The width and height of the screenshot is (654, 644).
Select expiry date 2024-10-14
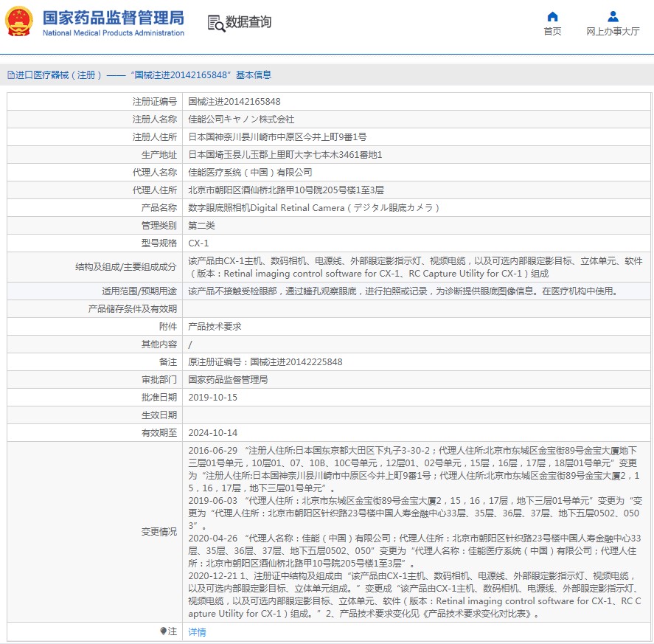(x=212, y=433)
